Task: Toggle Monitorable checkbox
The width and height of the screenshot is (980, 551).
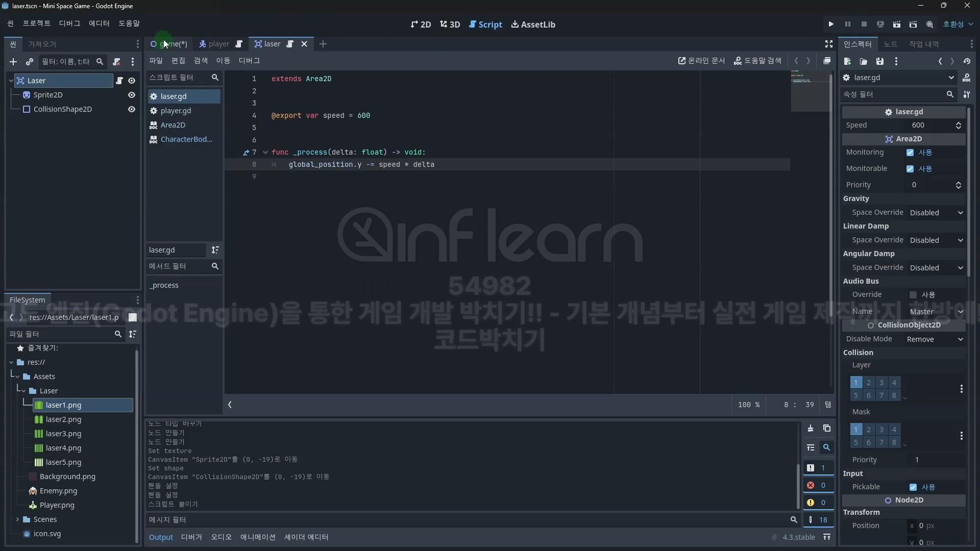Action: click(x=910, y=169)
